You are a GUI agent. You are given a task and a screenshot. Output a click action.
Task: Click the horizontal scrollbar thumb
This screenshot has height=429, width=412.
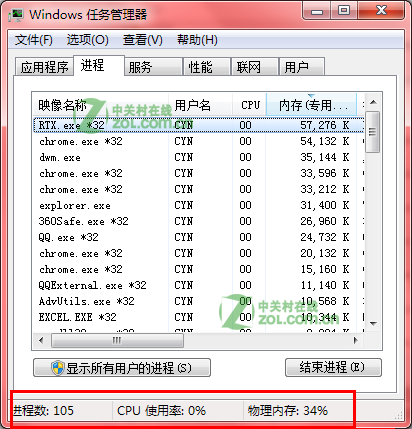(117, 340)
